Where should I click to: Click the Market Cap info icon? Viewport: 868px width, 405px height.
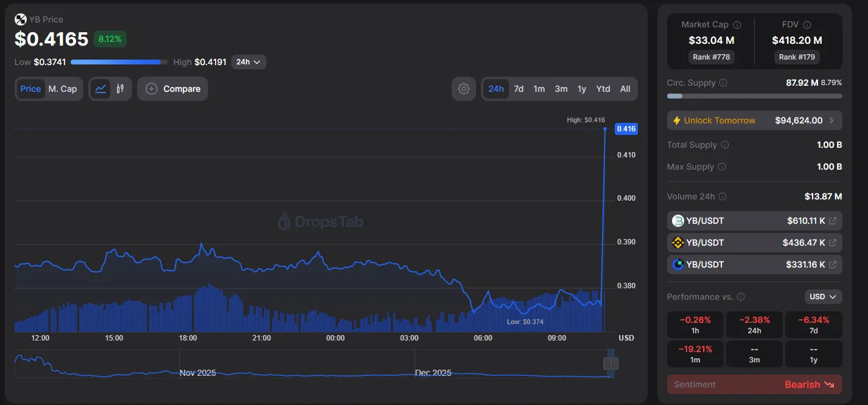point(737,24)
